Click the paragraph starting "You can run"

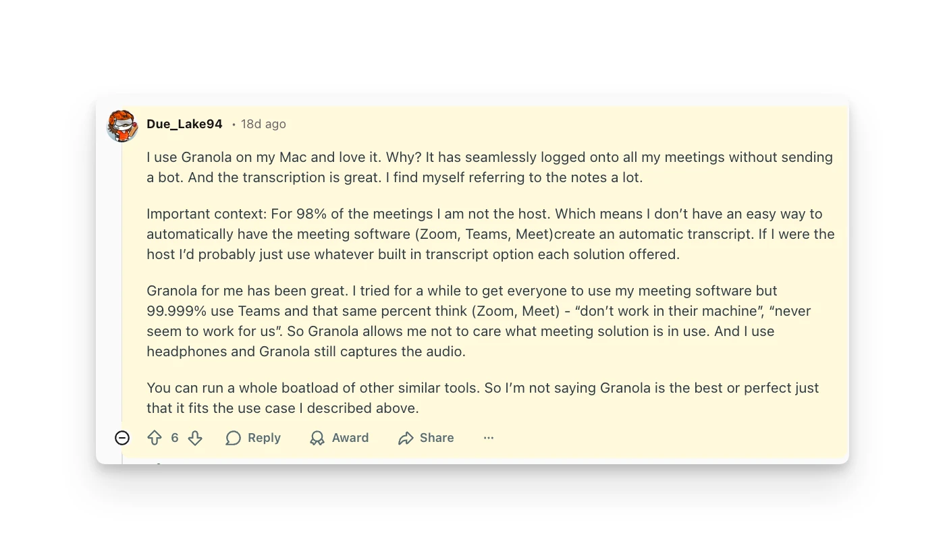[x=482, y=398]
